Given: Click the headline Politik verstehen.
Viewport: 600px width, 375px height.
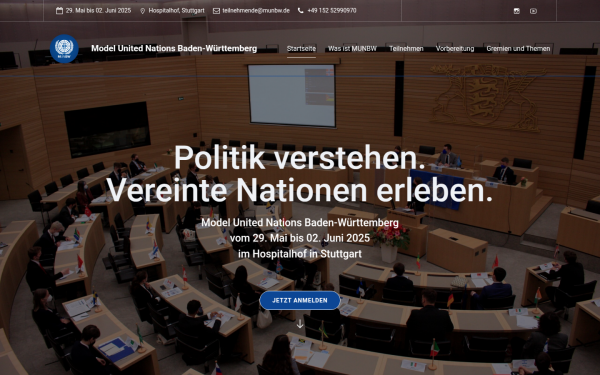Looking at the screenshot, I should click(300, 157).
